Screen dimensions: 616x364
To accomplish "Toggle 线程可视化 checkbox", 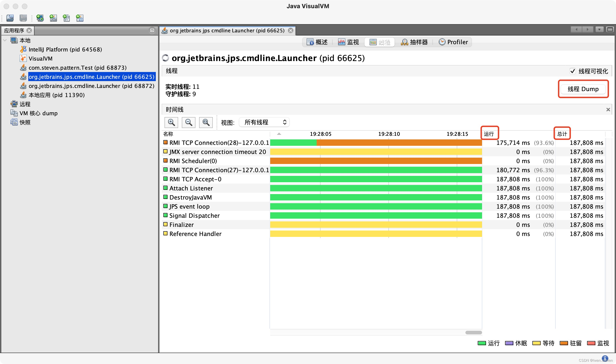I will coord(572,71).
